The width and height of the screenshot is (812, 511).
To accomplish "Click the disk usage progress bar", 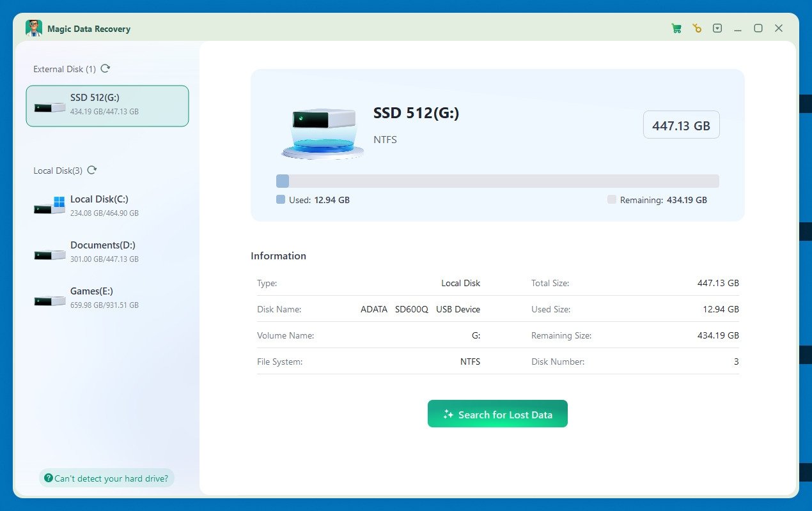I will pyautogui.click(x=497, y=181).
